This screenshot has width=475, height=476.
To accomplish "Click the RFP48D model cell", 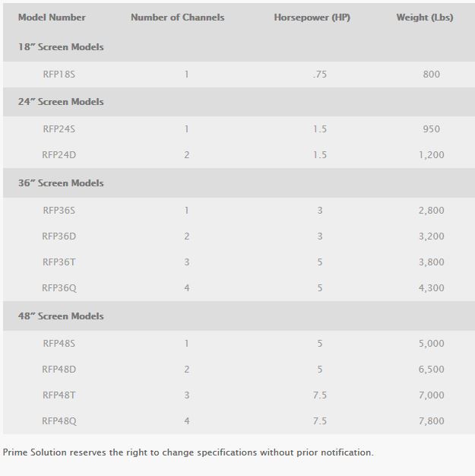I will tap(59, 370).
